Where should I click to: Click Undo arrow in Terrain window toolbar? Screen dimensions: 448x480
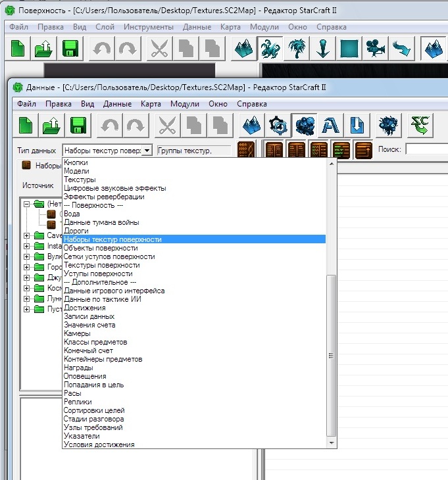(102, 49)
